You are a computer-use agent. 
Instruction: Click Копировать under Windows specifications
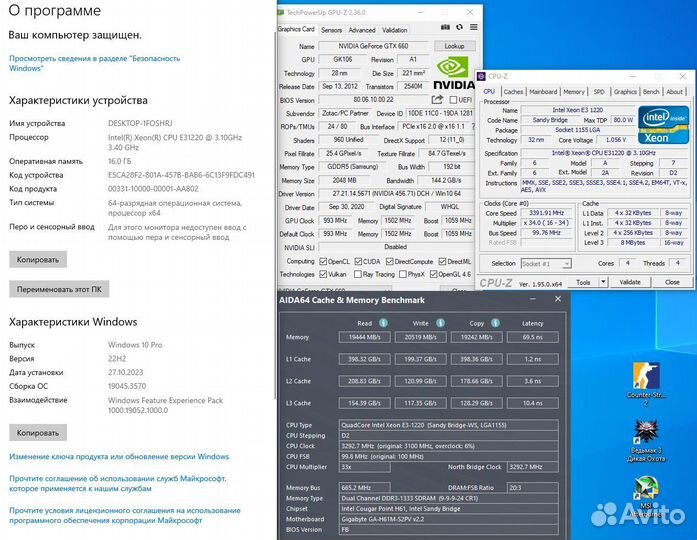point(38,432)
